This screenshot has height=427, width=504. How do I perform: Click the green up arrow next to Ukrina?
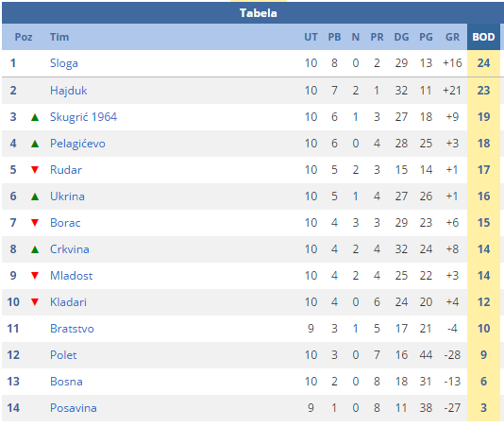coord(35,196)
